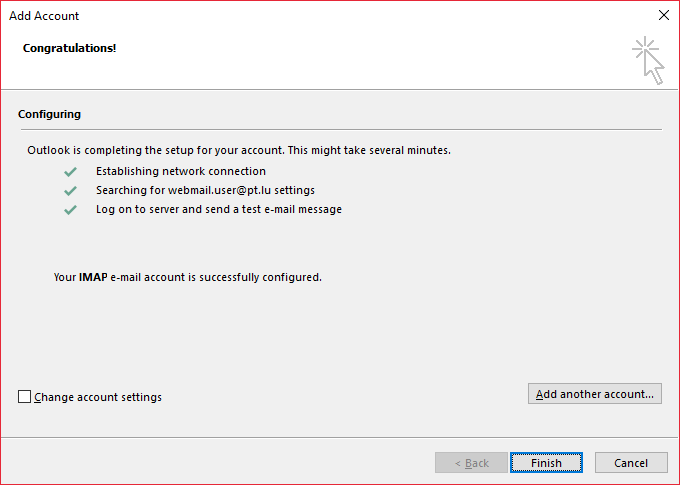Enable the Change account settings checkbox
Image resolution: width=680 pixels, height=485 pixels.
coord(25,397)
